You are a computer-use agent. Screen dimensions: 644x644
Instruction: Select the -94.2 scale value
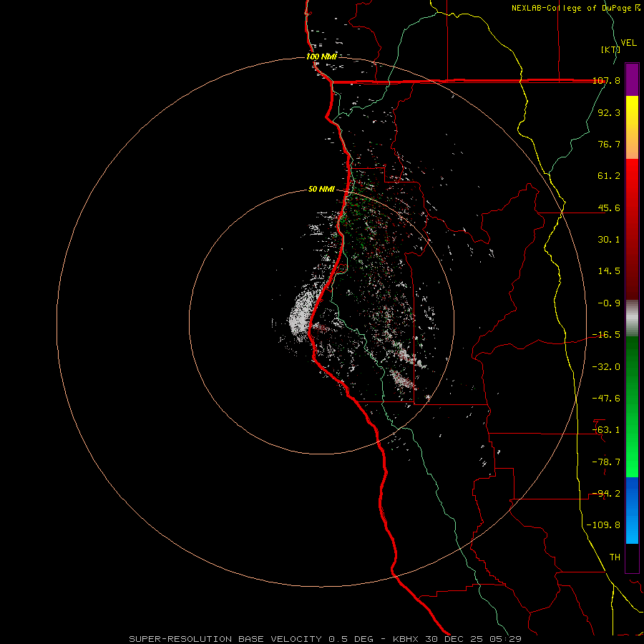[x=606, y=494]
